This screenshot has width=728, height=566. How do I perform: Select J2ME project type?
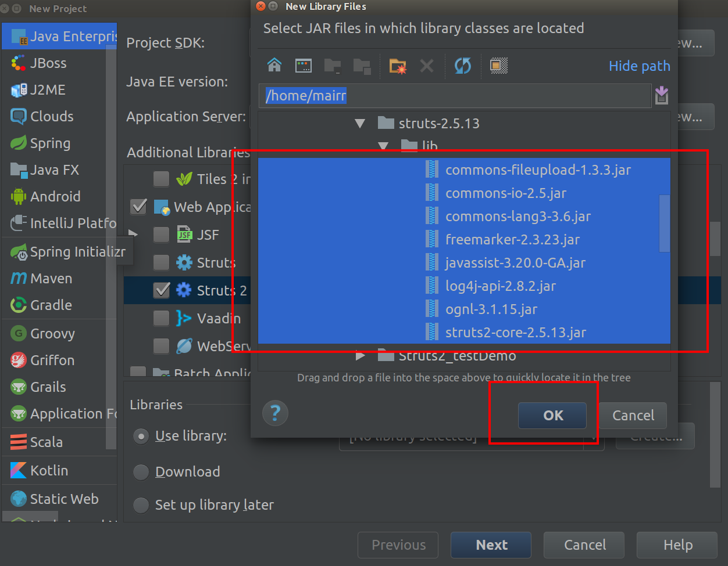[x=59, y=89]
